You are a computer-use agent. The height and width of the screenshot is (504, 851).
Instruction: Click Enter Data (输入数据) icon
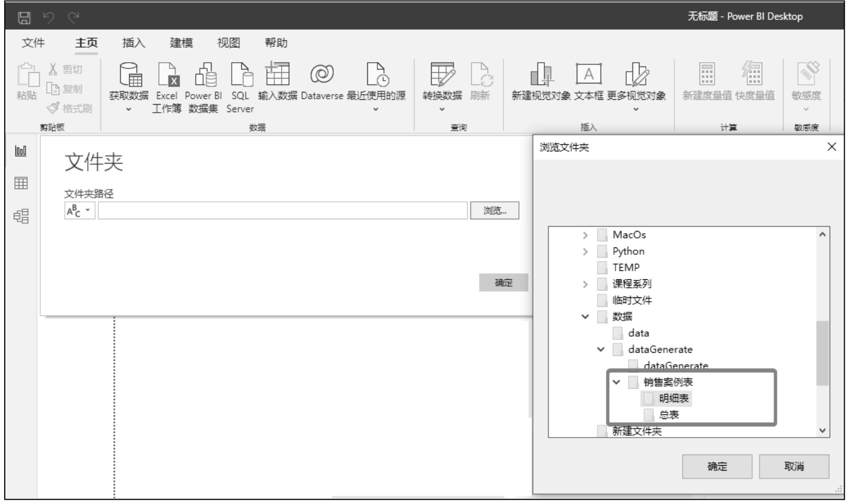point(277,73)
